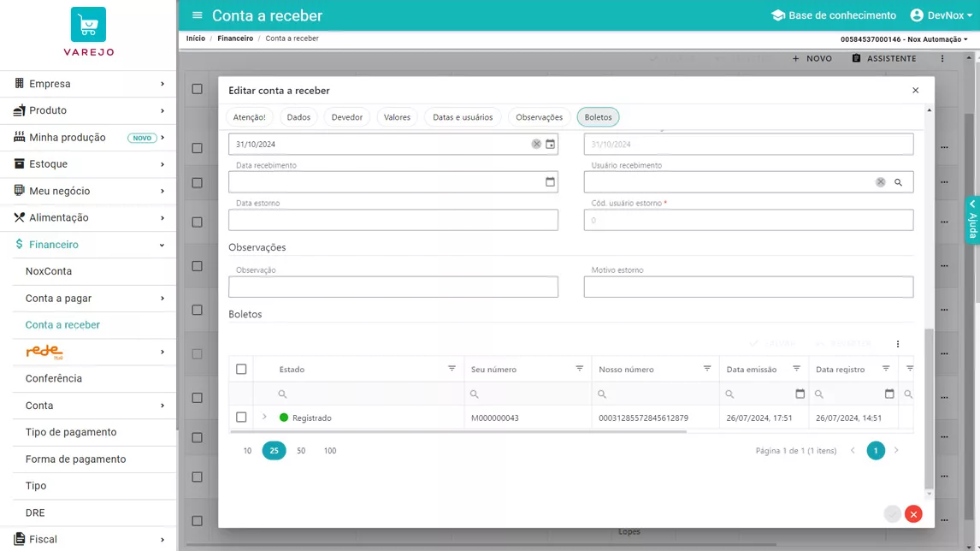980x551 pixels.
Task: Expand the Produto menu
Action: coord(88,110)
